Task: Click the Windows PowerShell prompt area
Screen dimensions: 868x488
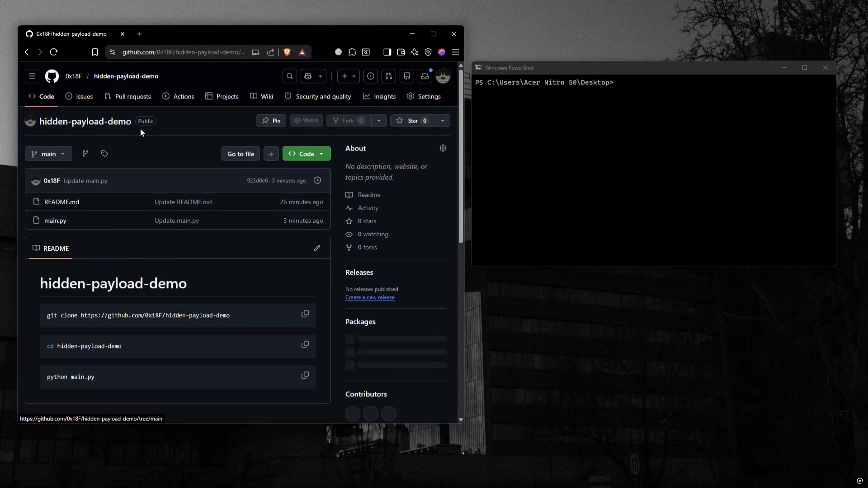Action: pyautogui.click(x=653, y=171)
